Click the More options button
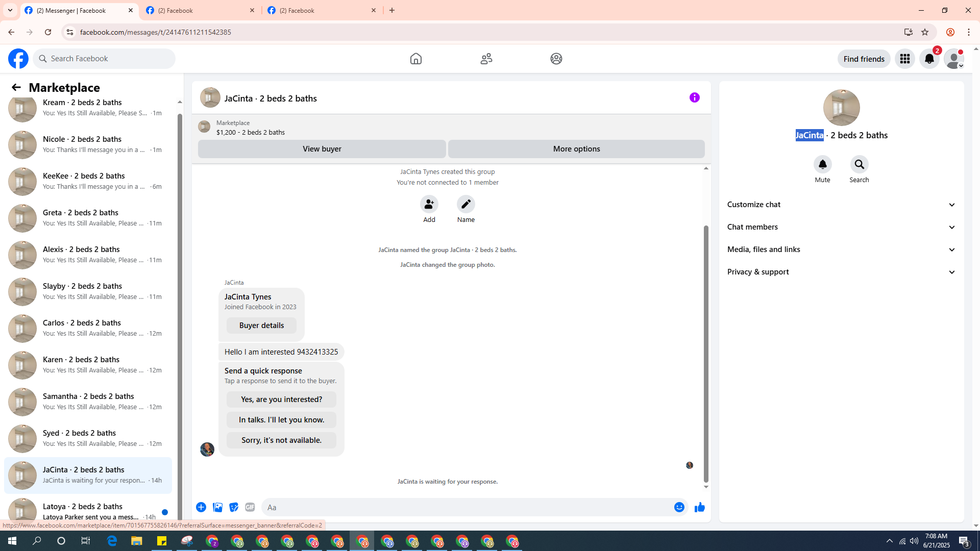 click(x=576, y=149)
